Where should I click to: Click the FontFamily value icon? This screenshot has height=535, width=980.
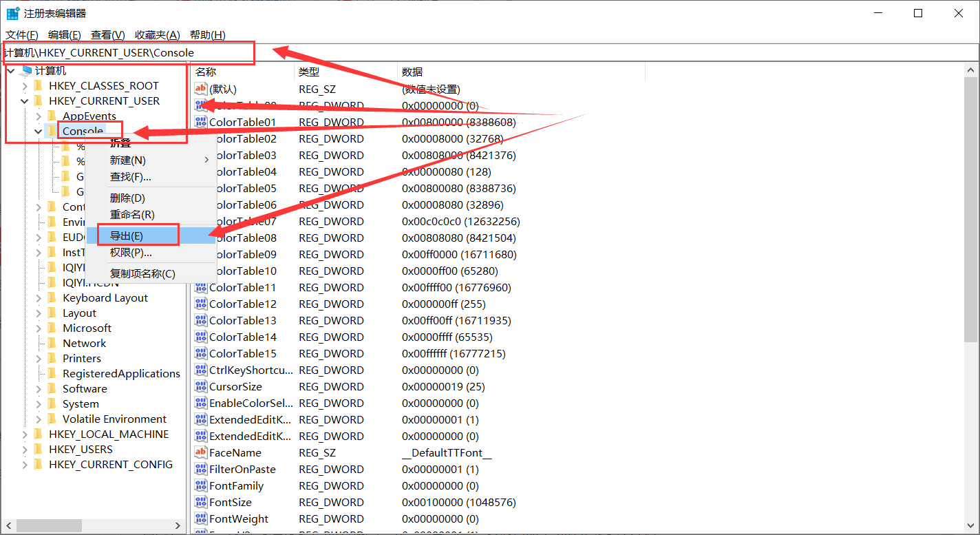point(201,485)
